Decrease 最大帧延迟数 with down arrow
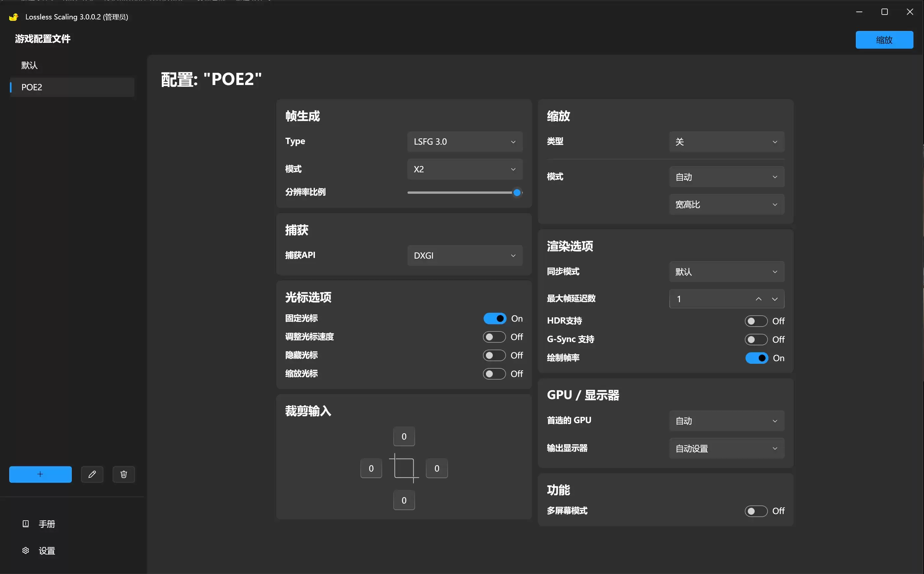Image resolution: width=924 pixels, height=574 pixels. [x=775, y=299]
